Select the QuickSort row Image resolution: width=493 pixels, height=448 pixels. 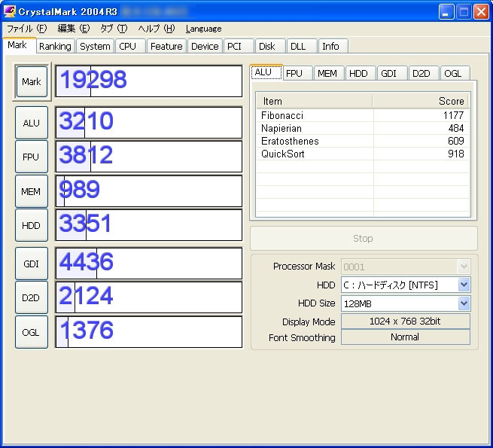[x=363, y=154]
